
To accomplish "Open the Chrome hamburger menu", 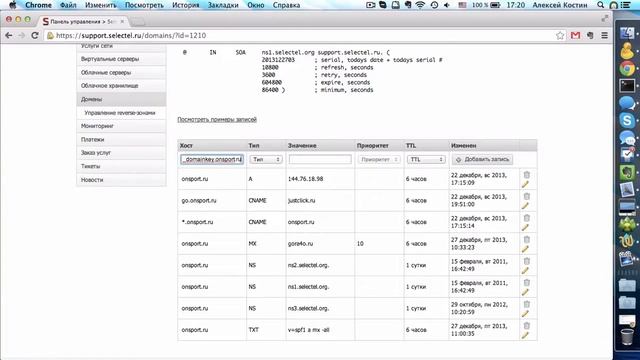I will [604, 36].
